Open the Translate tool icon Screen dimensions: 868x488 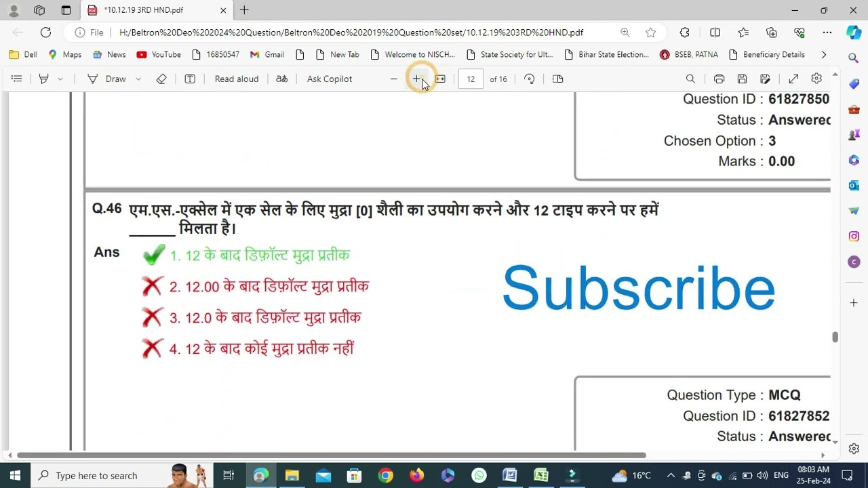(282, 79)
